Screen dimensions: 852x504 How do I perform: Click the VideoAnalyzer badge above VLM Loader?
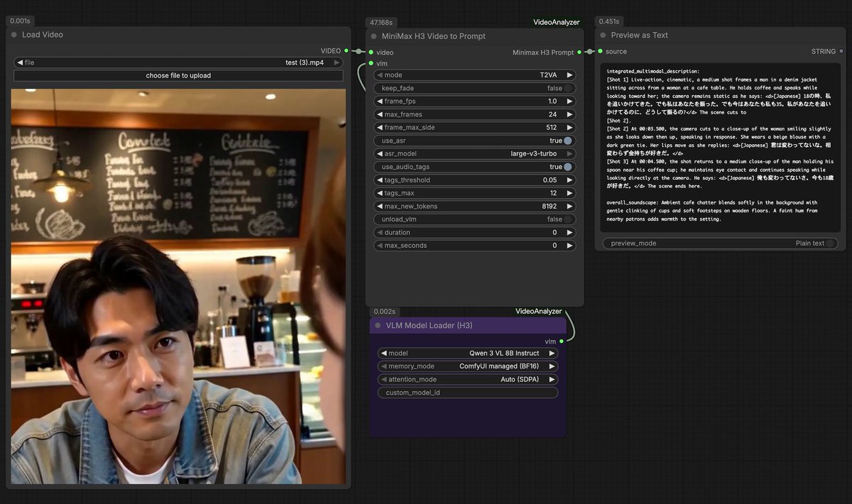pos(538,311)
